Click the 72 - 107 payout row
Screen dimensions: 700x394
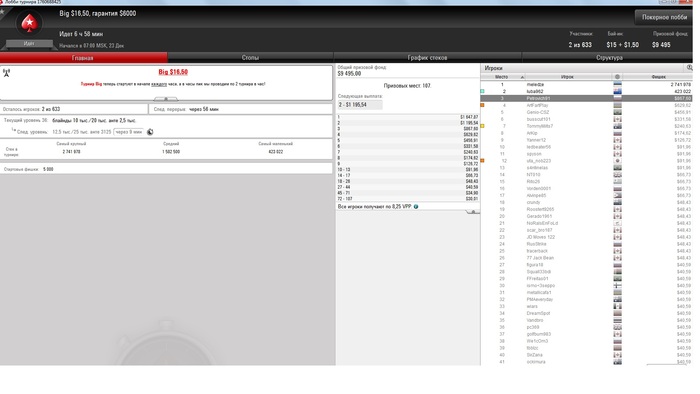[x=408, y=199]
